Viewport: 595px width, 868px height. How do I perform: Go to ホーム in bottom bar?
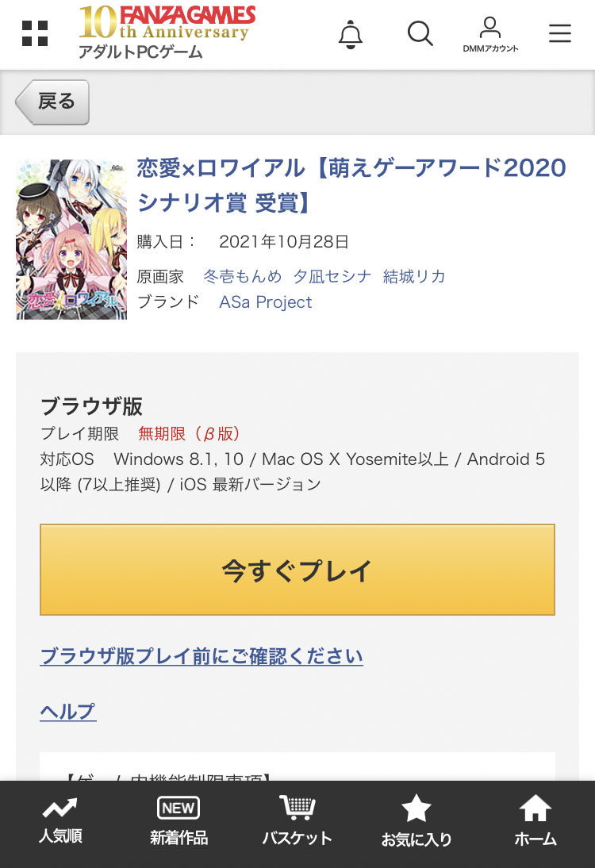(535, 822)
